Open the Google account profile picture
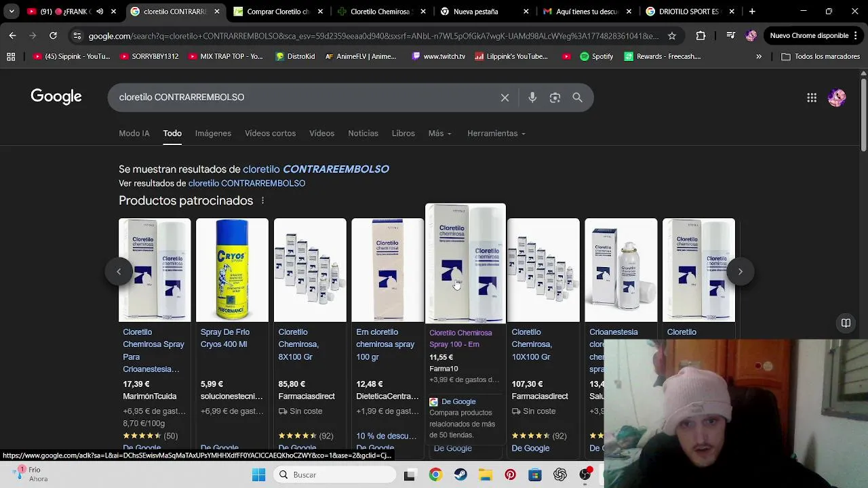The width and height of the screenshot is (868, 488). coord(837,98)
